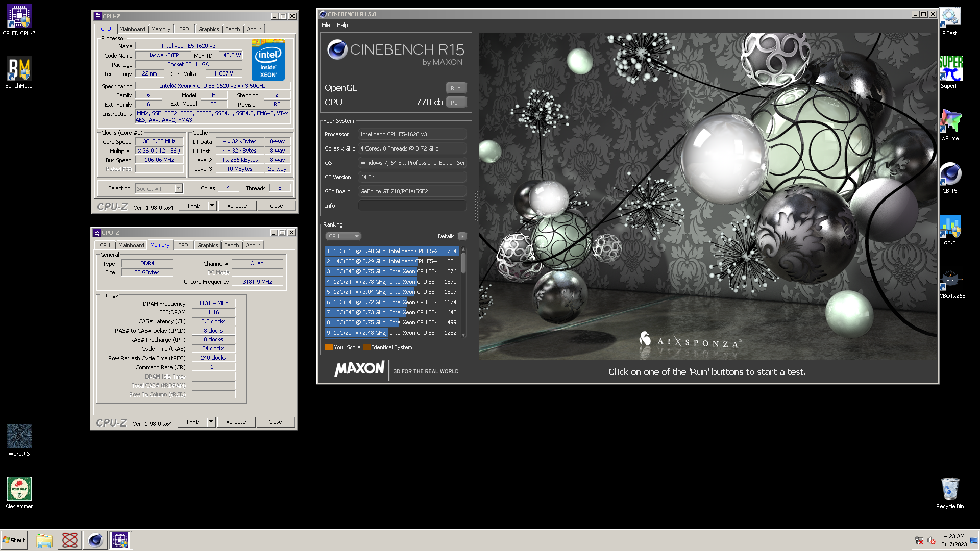Click the show desktop button
Image resolution: width=980 pixels, height=551 pixels.
pyautogui.click(x=974, y=540)
